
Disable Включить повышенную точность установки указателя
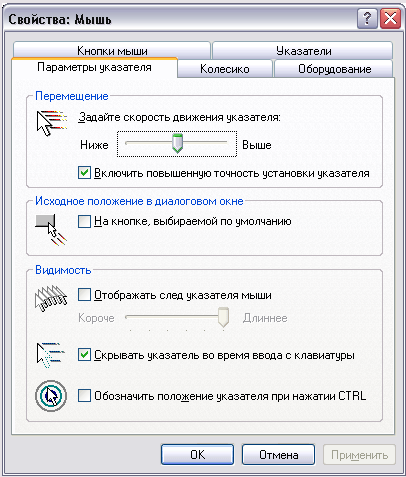pos(84,173)
